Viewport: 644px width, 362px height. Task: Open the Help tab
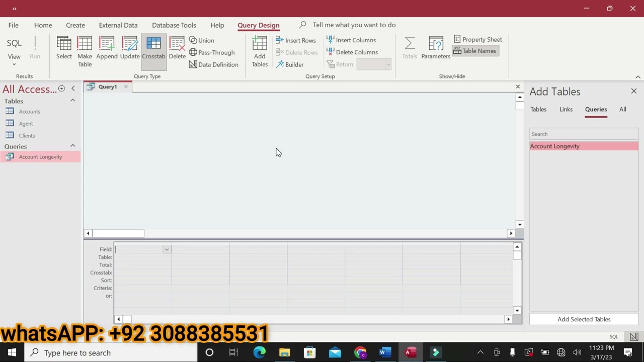pos(217,25)
